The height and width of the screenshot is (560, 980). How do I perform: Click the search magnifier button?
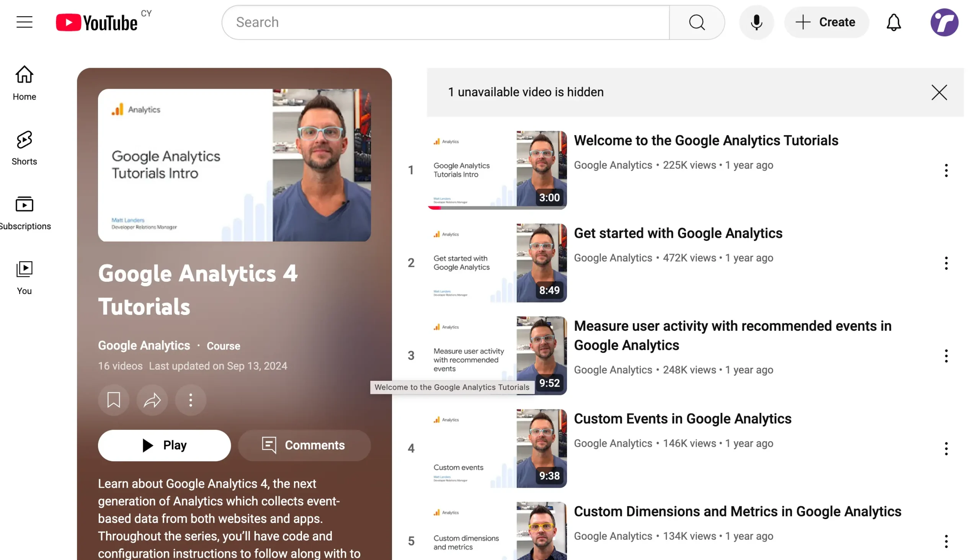(697, 22)
